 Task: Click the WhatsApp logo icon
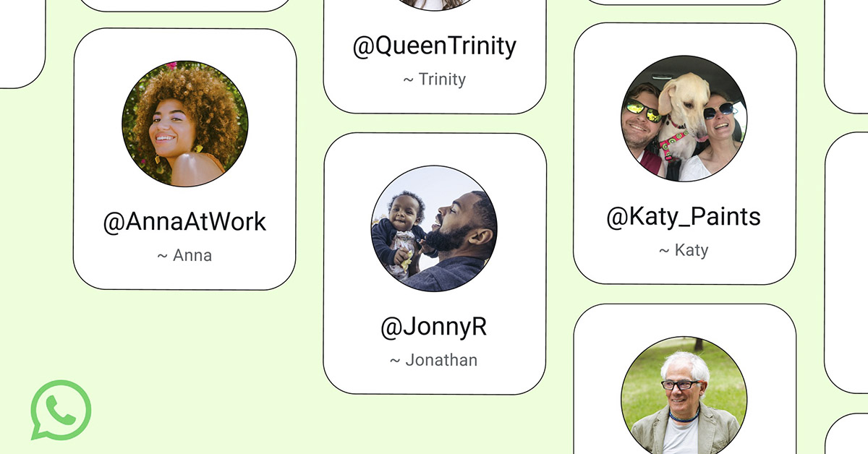point(61,410)
